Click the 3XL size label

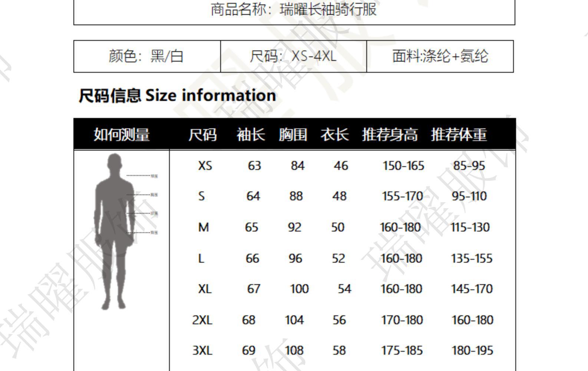click(202, 350)
